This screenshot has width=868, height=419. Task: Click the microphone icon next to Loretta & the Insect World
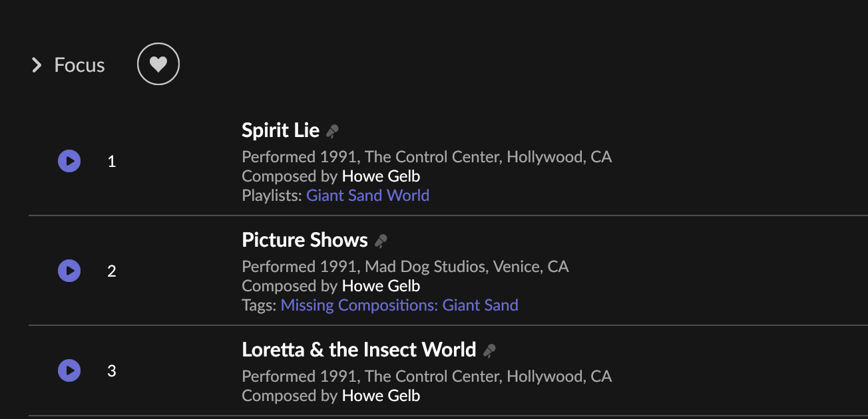tap(489, 350)
